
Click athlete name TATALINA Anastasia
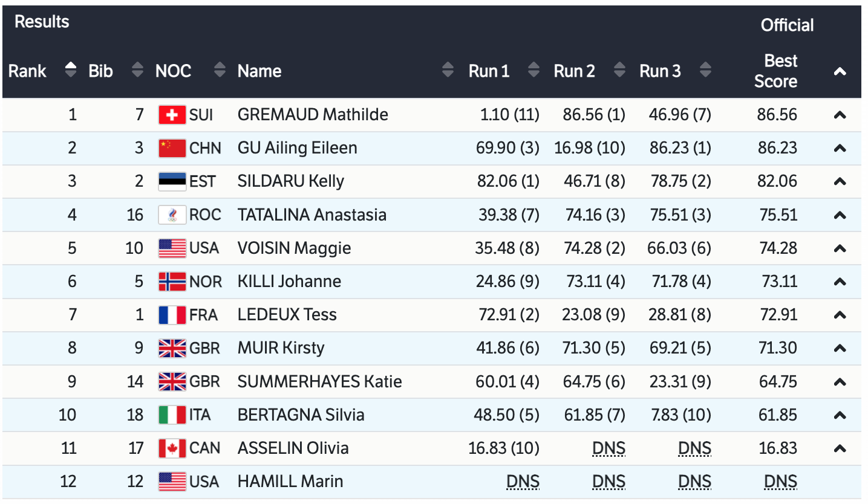pos(312,215)
